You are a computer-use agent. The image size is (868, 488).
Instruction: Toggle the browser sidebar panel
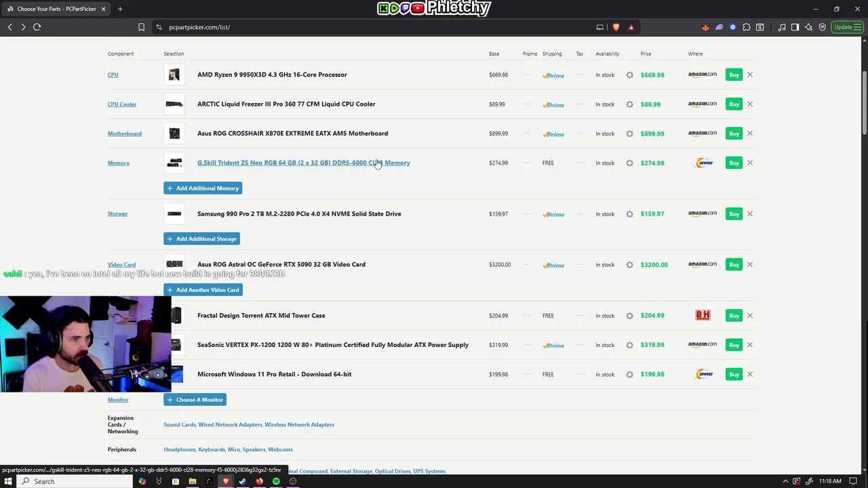[x=795, y=27]
